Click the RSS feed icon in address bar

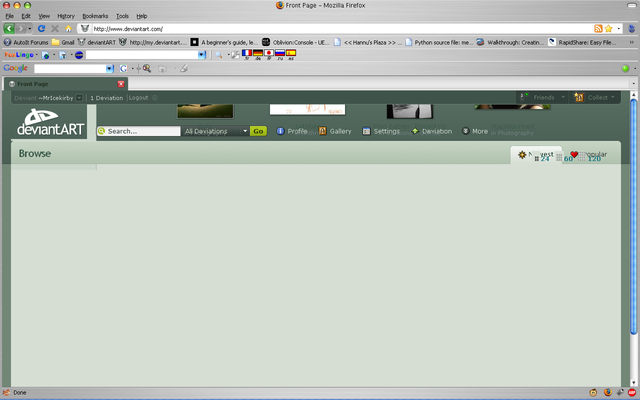pyautogui.click(x=598, y=29)
